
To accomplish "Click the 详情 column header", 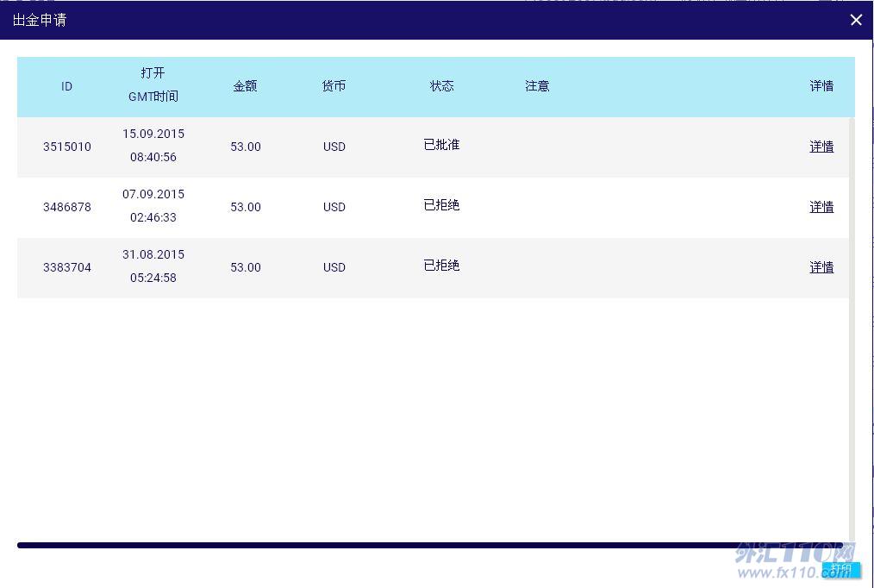I will pyautogui.click(x=821, y=86).
